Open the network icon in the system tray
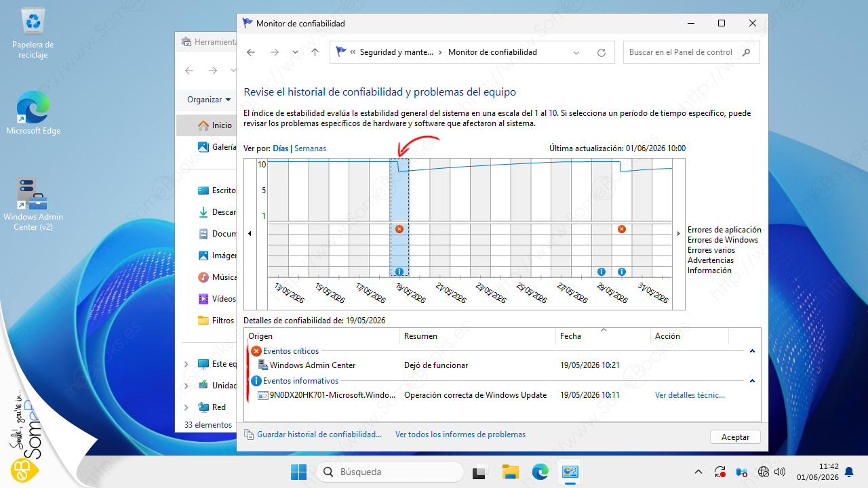Screen dimensions: 868x488 [x=764, y=472]
